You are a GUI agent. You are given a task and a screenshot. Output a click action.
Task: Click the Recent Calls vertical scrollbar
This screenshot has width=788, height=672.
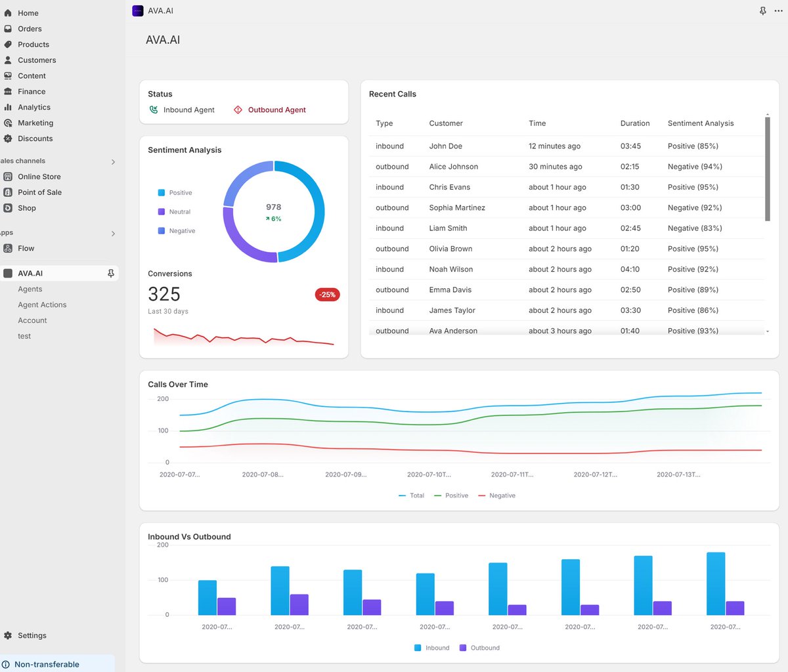pyautogui.click(x=768, y=168)
